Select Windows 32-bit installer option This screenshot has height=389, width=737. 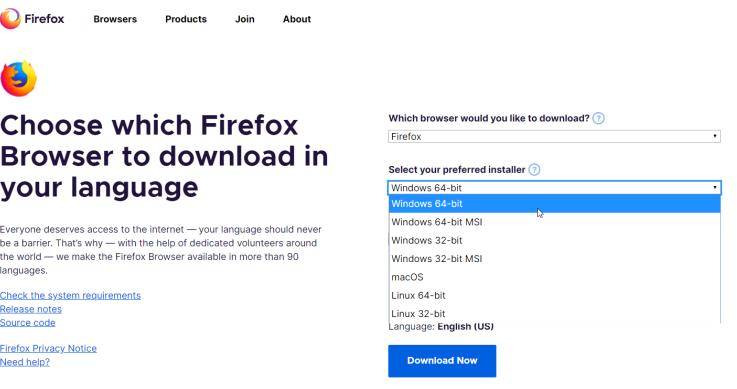click(x=554, y=241)
